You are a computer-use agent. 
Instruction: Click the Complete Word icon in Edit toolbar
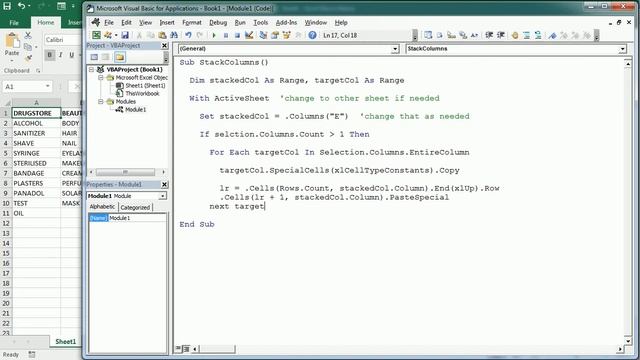coord(474,35)
